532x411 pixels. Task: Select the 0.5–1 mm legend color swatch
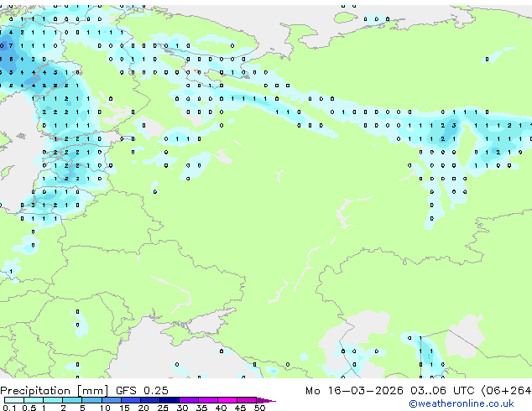pyautogui.click(x=34, y=400)
